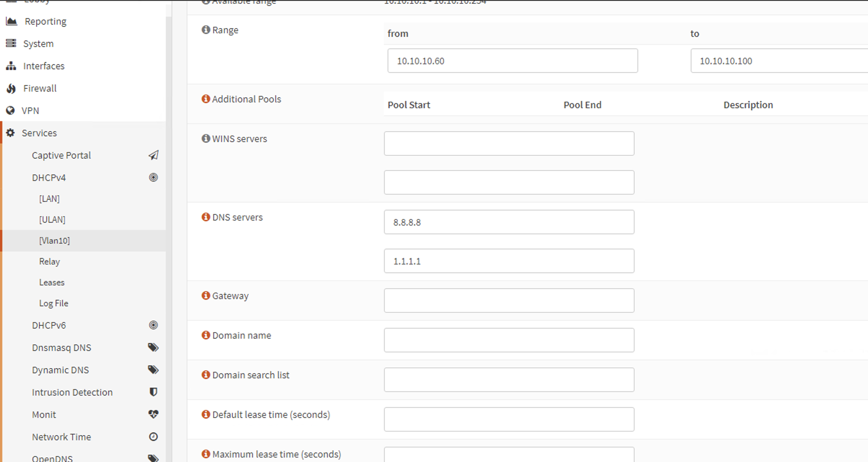Image resolution: width=868 pixels, height=462 pixels.
Task: Collapse the Services menu section
Action: click(39, 133)
